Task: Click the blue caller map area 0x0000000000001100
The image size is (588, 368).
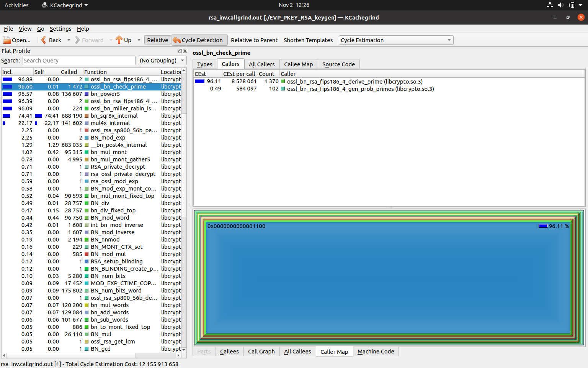Action: [388, 278]
